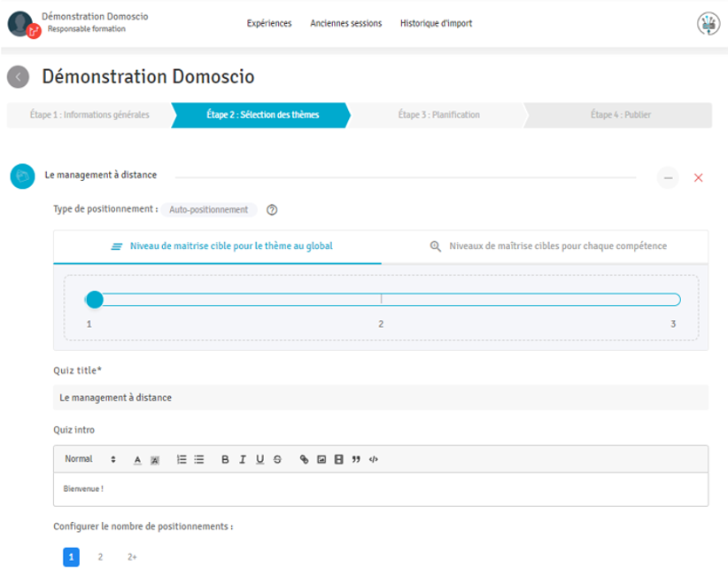Collapse the Le management à distance section
Viewport: 728px width, 577px height.
(x=668, y=178)
